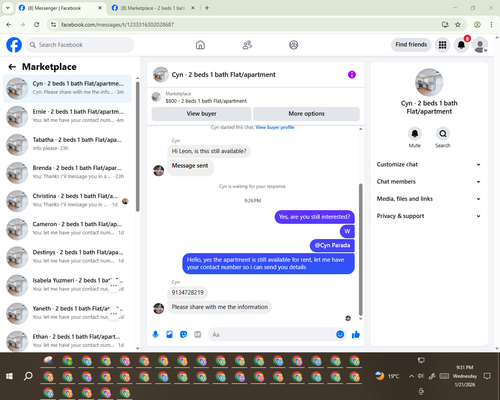
Task: Open options menu for Yaneth chat
Action: pos(114,314)
